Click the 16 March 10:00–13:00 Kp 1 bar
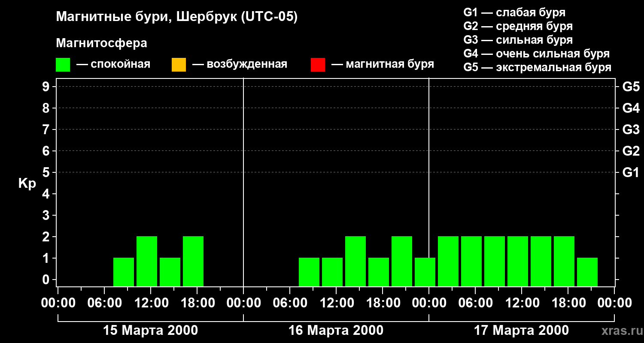The width and height of the screenshot is (644, 343). click(332, 272)
